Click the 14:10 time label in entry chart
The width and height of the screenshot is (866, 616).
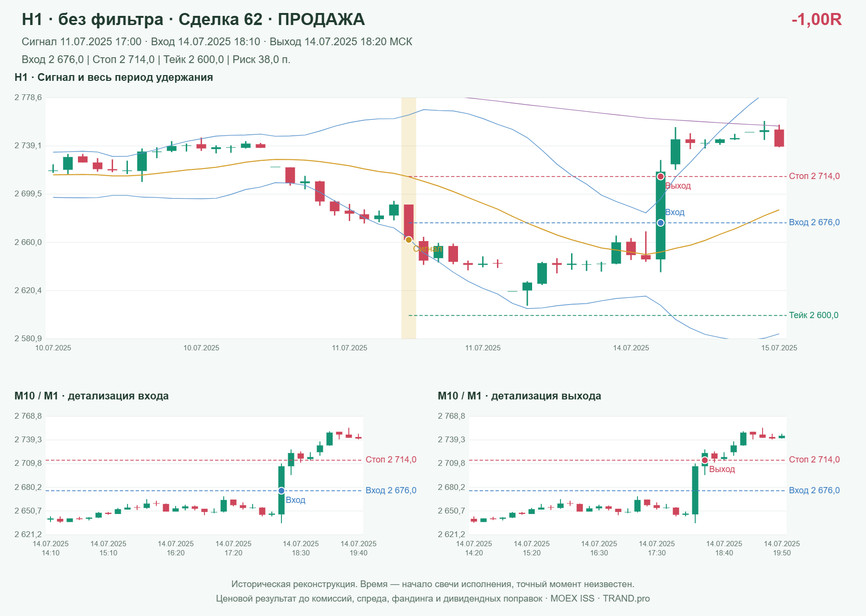51,553
